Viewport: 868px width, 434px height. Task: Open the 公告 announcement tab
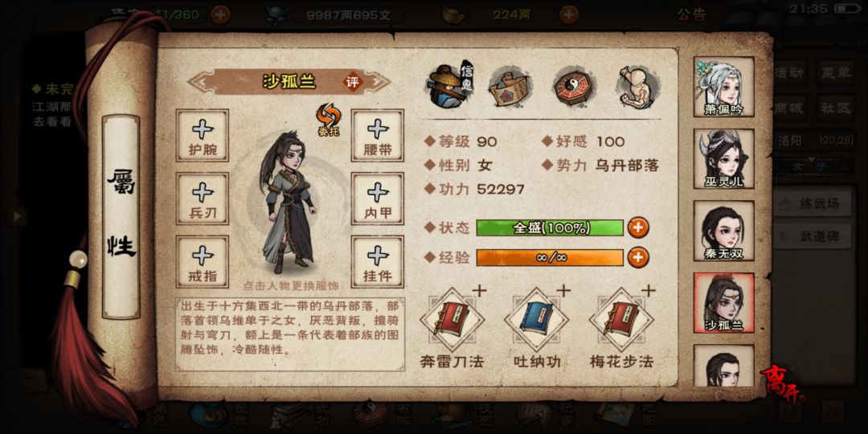[x=691, y=14]
